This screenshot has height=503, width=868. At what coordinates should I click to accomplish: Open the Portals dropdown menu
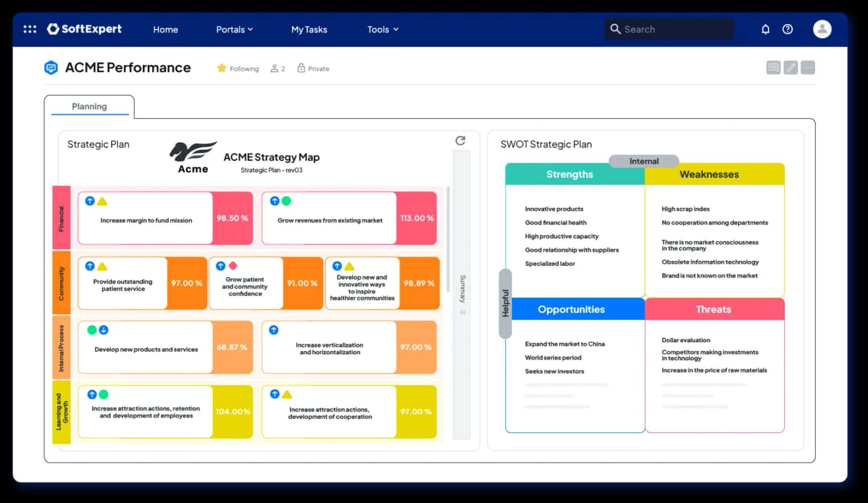pos(234,30)
